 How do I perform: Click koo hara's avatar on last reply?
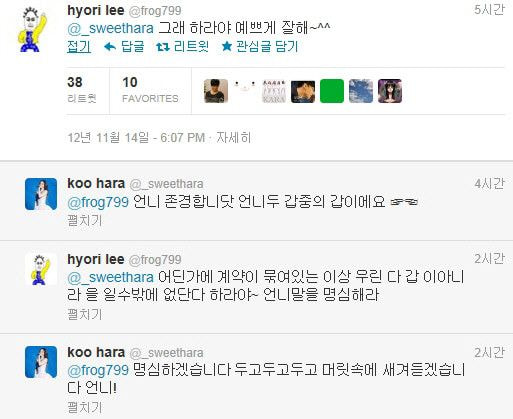click(x=41, y=362)
